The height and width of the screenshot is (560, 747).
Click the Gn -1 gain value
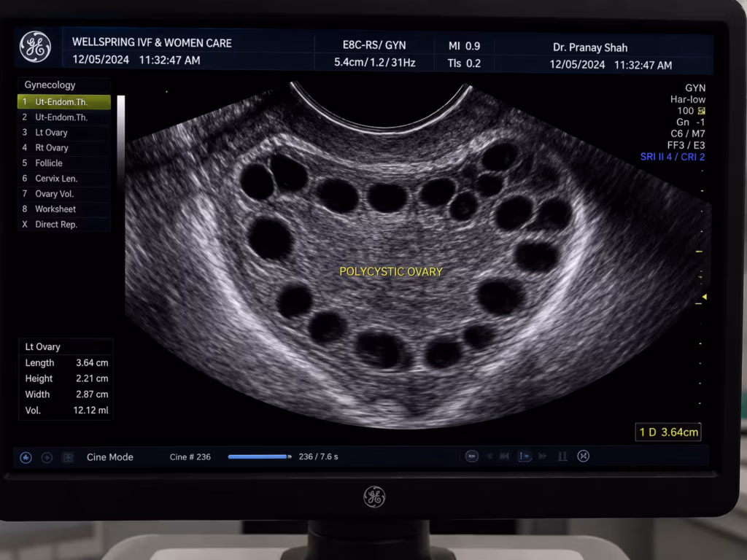pyautogui.click(x=690, y=122)
